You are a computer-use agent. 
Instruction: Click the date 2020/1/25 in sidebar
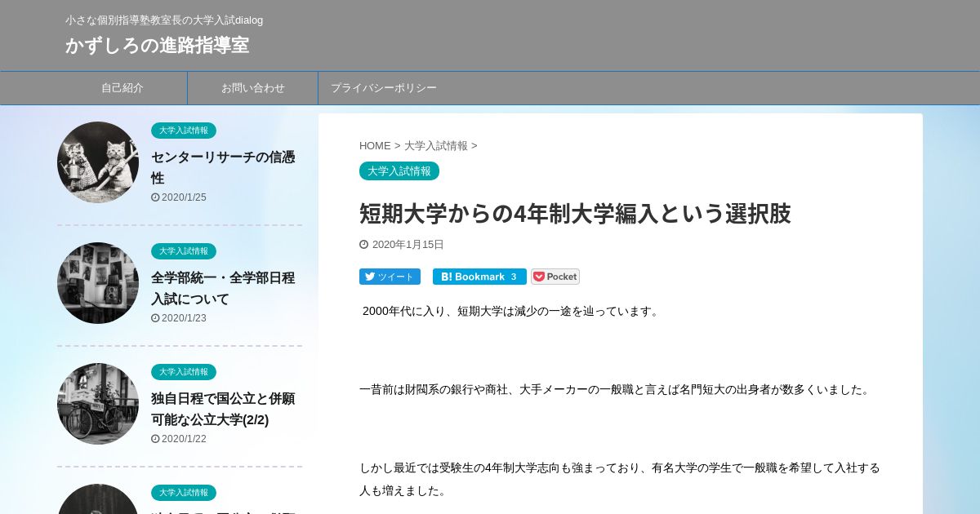184,197
